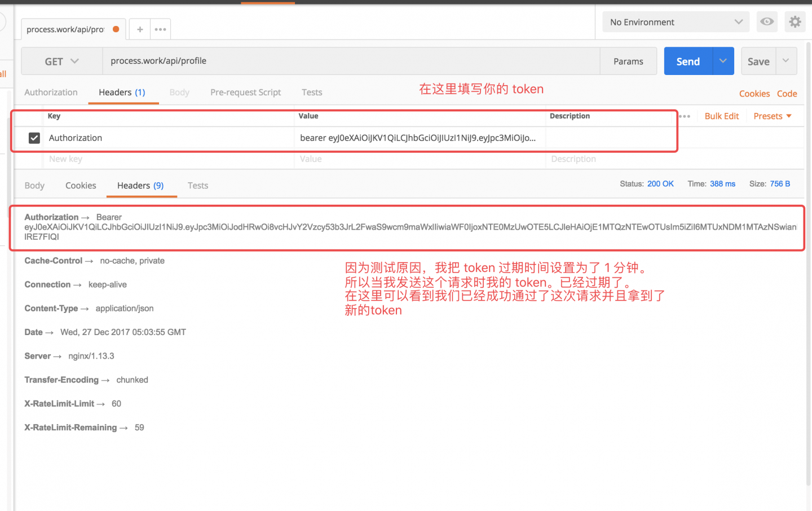Screen dimensions: 812x511
Task: Switch to request Tests tab
Action: click(312, 92)
